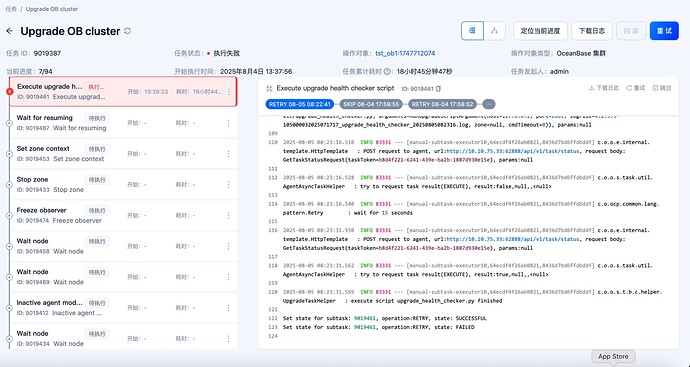Click 定位当前进度 button

540,31
